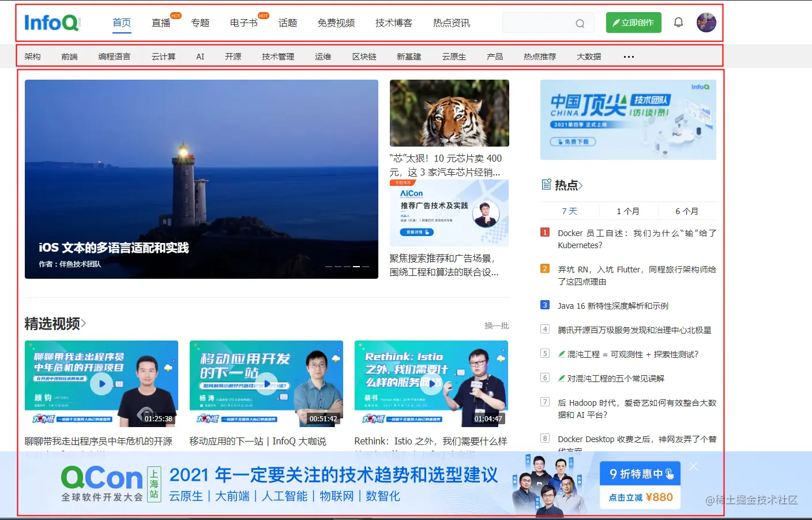The width and height of the screenshot is (812, 520).
Task: Open the Docker 员工自述 hot article
Action: [637, 239]
